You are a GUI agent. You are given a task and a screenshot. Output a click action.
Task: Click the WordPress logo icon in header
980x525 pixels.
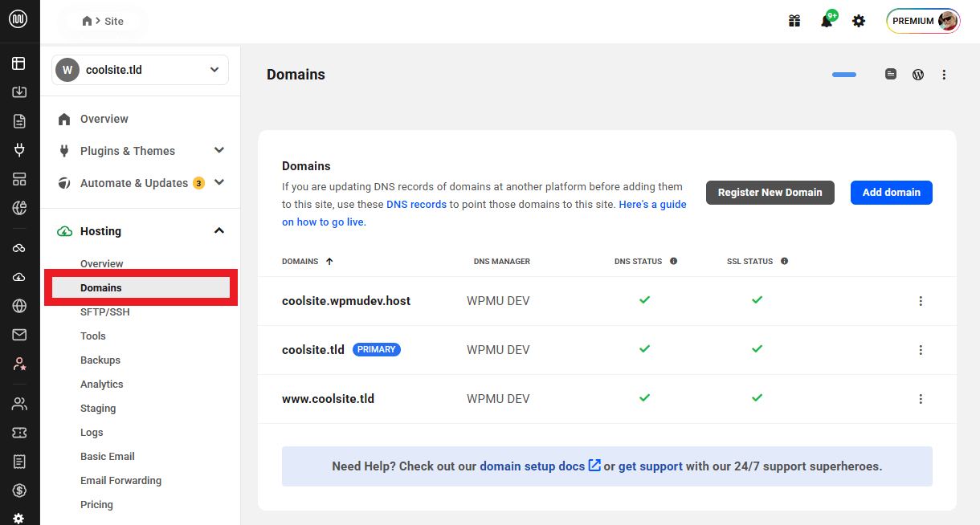(918, 75)
